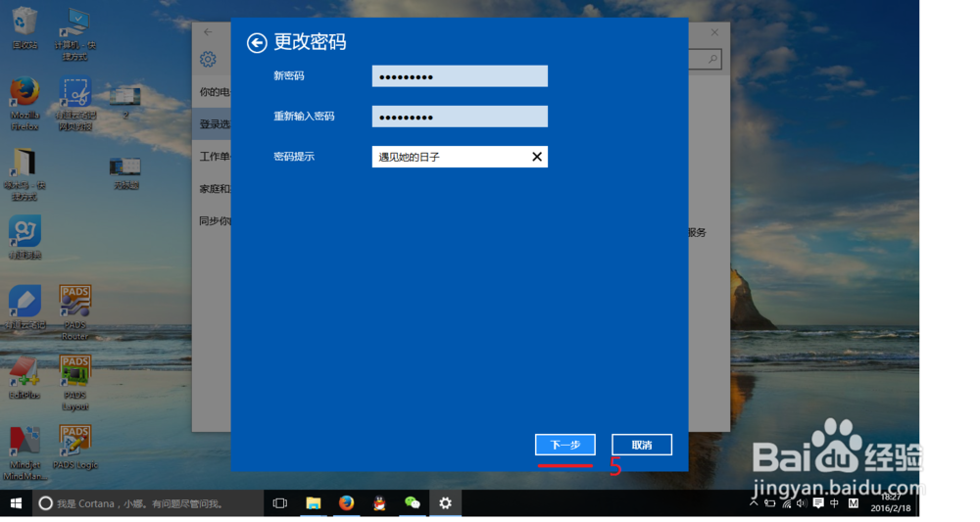Select the Mindjet MindManager desktop icon
Viewport: 980px width, 522px height.
24,452
